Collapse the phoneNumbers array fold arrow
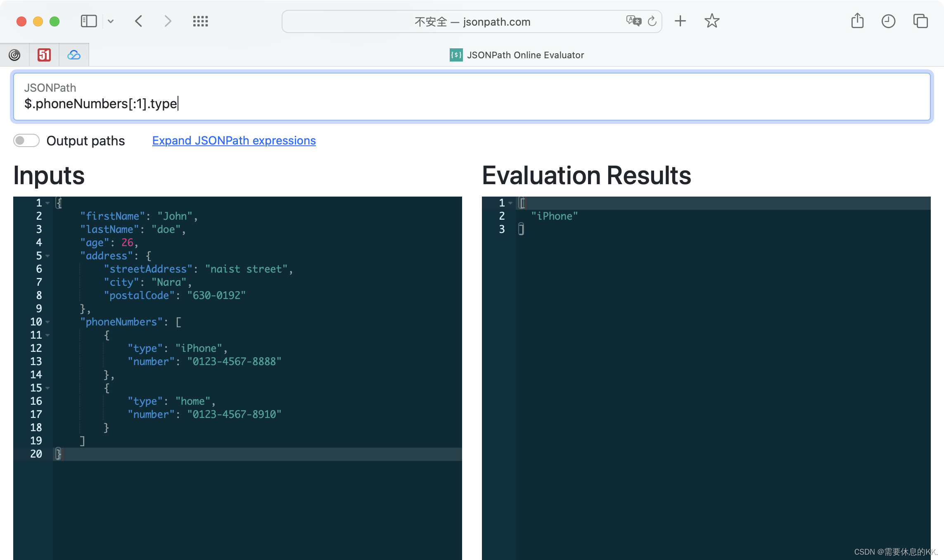The height and width of the screenshot is (560, 944). click(x=48, y=322)
